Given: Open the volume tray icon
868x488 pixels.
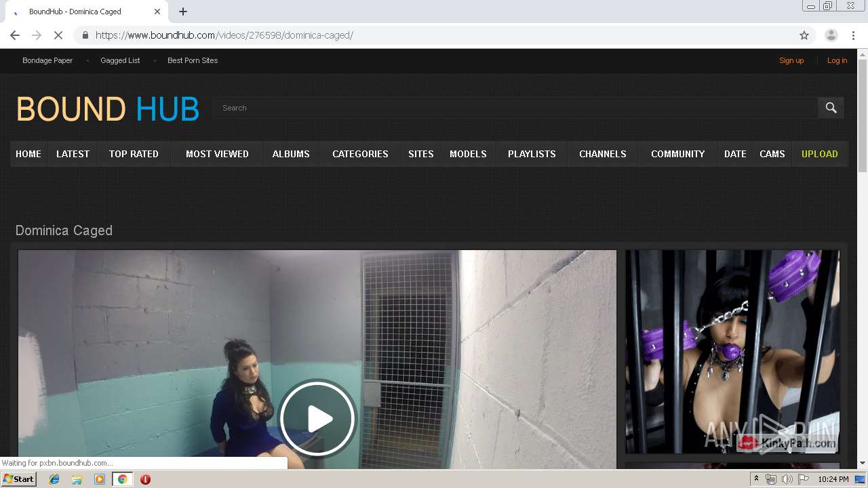Looking at the screenshot, I should (787, 479).
